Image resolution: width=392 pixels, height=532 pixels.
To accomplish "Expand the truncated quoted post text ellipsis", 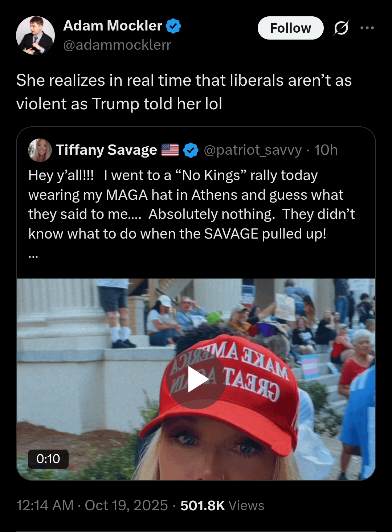I will (x=33, y=256).
